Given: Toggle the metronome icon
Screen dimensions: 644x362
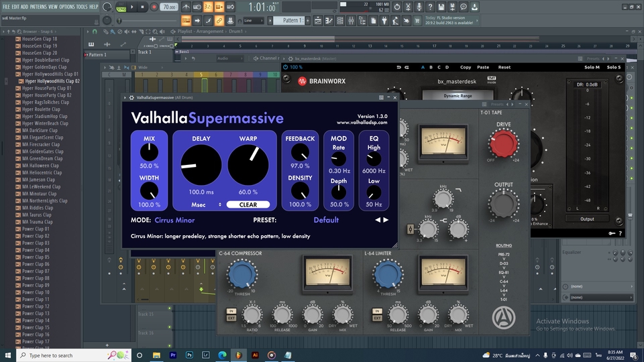Looking at the screenshot, I should (186, 7).
